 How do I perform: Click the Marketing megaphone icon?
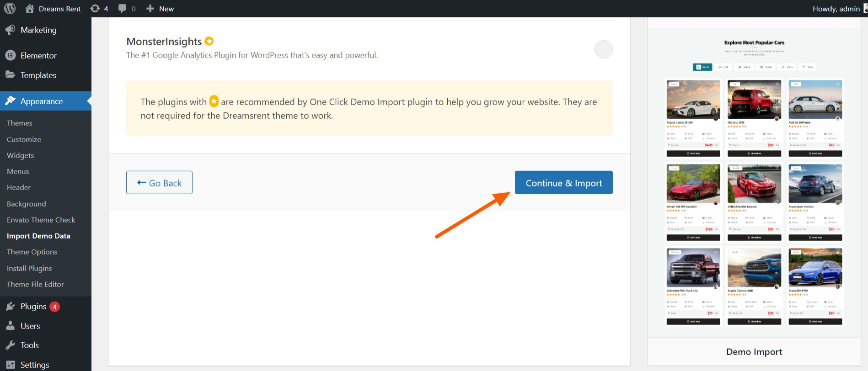(11, 30)
